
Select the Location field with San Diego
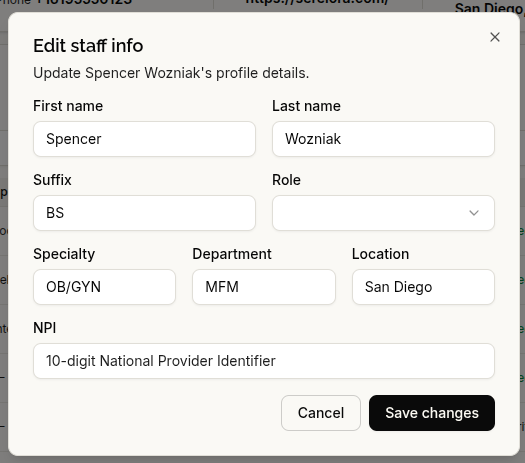(x=423, y=287)
